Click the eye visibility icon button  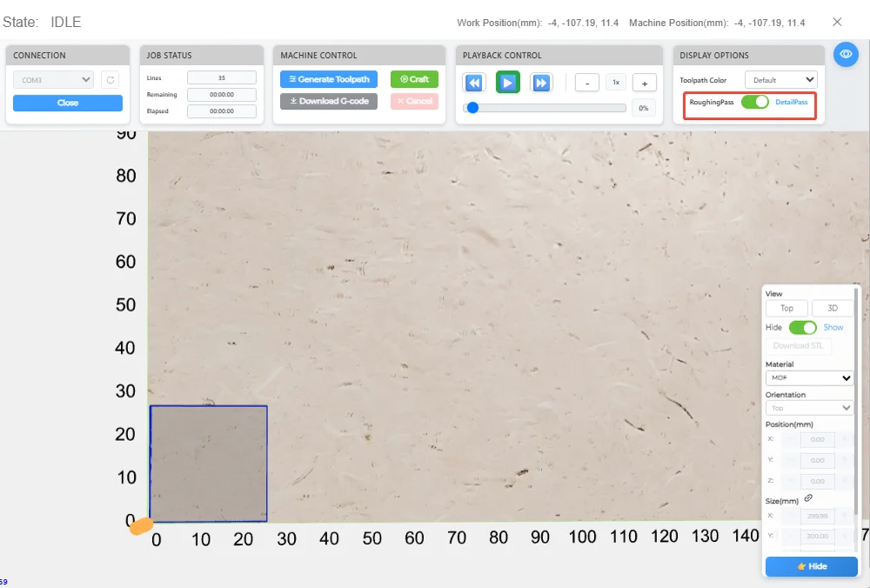coord(846,54)
